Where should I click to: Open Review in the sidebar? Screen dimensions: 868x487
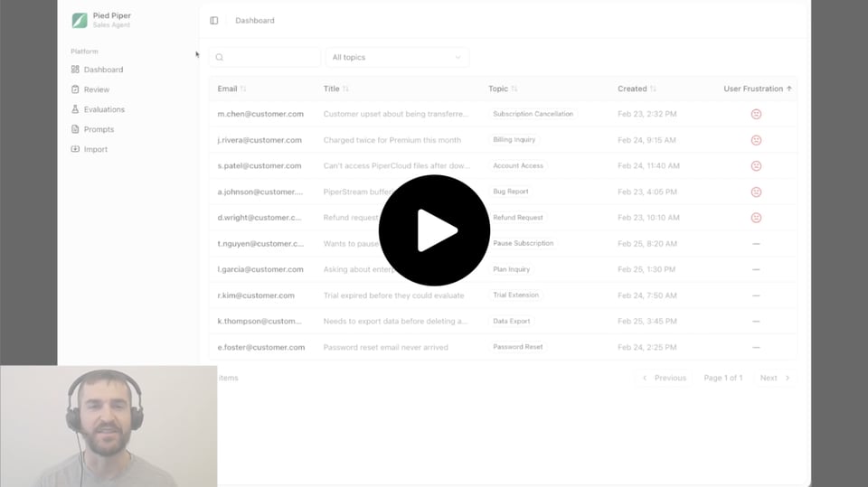(x=96, y=89)
